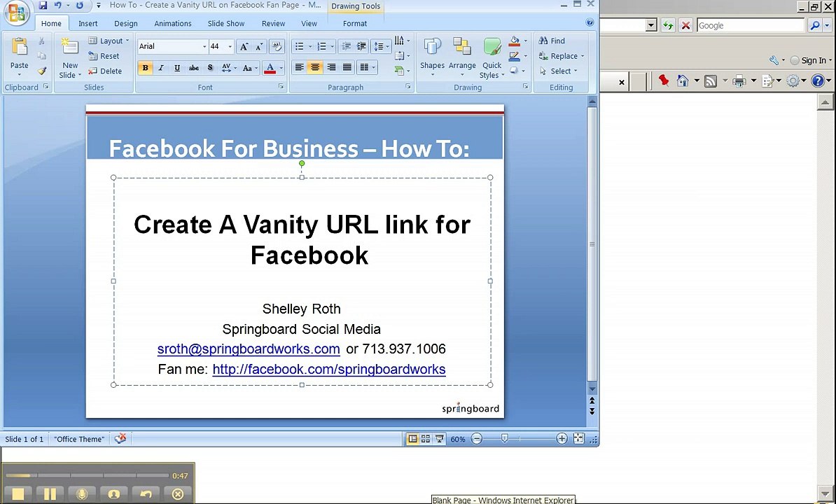This screenshot has height=504, width=836.
Task: Start Slide Show from status bar
Action: pos(439,438)
